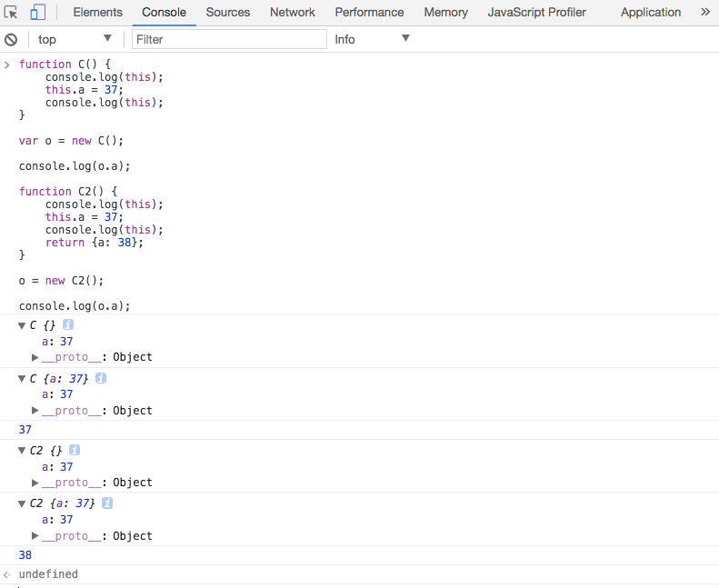Switch to the Sources tab
Image resolution: width=719 pixels, height=588 pixels.
pyautogui.click(x=228, y=13)
